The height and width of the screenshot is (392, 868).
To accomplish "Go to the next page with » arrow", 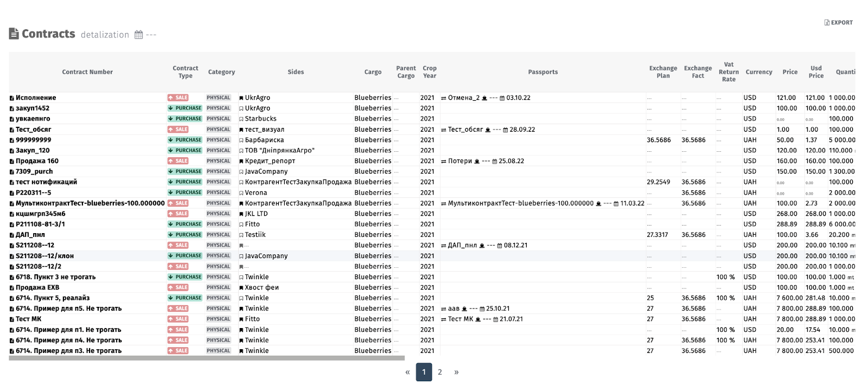I will (x=456, y=372).
